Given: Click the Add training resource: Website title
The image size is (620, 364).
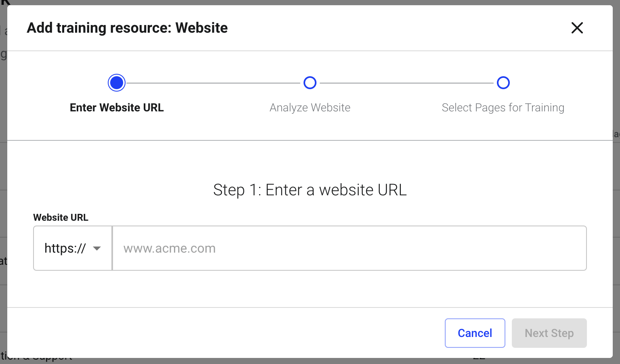Looking at the screenshot, I should (x=127, y=28).
